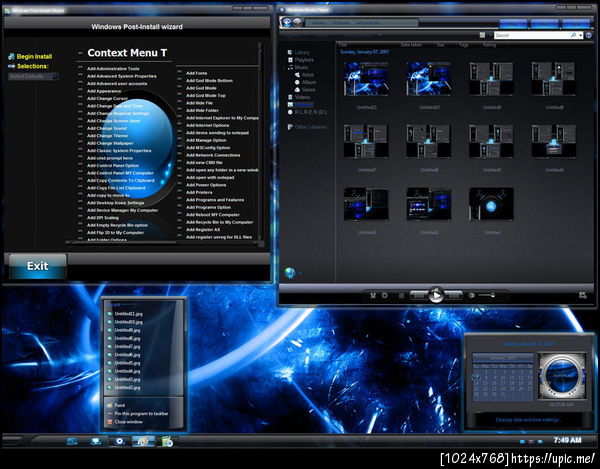600x469 pixels.
Task: Sort by the Date taken column
Action: 411,45
